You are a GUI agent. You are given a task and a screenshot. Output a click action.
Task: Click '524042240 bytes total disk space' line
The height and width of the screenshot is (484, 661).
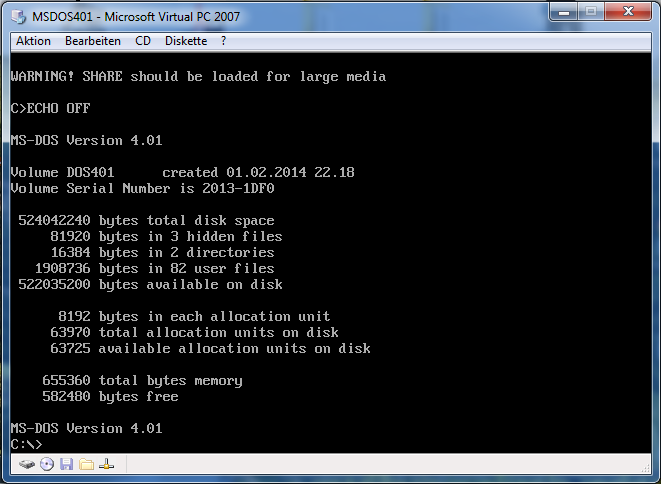146,220
